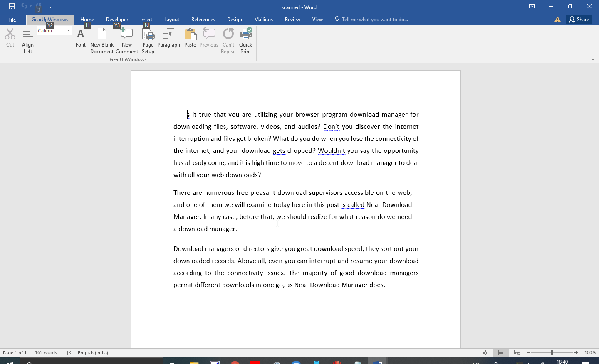Click the Paragraph icon
The image size is (599, 364).
click(x=169, y=38)
